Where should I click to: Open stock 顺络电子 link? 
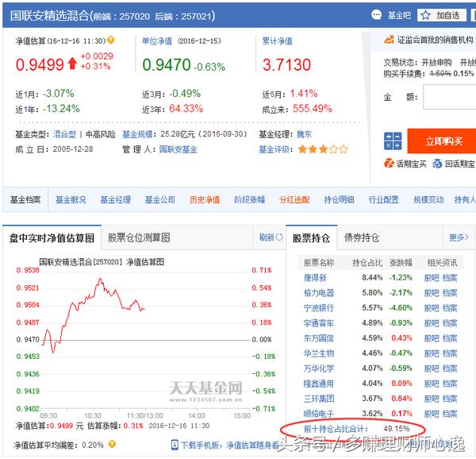coord(319,414)
